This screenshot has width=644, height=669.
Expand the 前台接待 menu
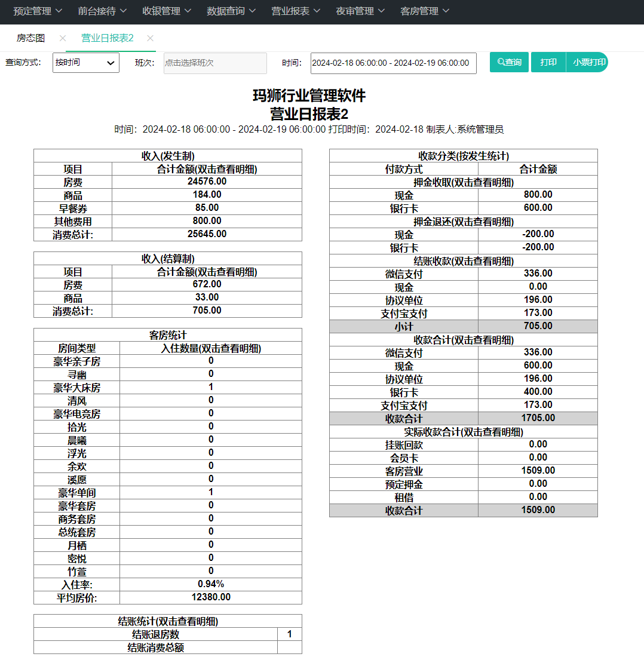[102, 11]
